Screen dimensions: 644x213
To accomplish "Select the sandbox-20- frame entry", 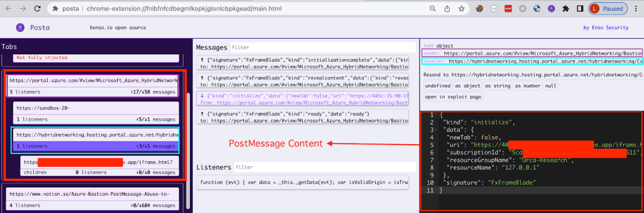I will (96, 108).
